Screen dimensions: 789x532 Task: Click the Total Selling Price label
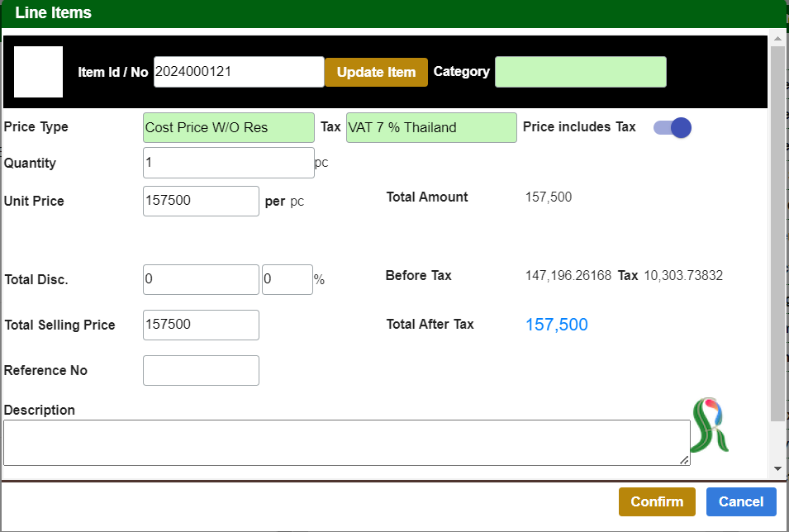coord(59,325)
